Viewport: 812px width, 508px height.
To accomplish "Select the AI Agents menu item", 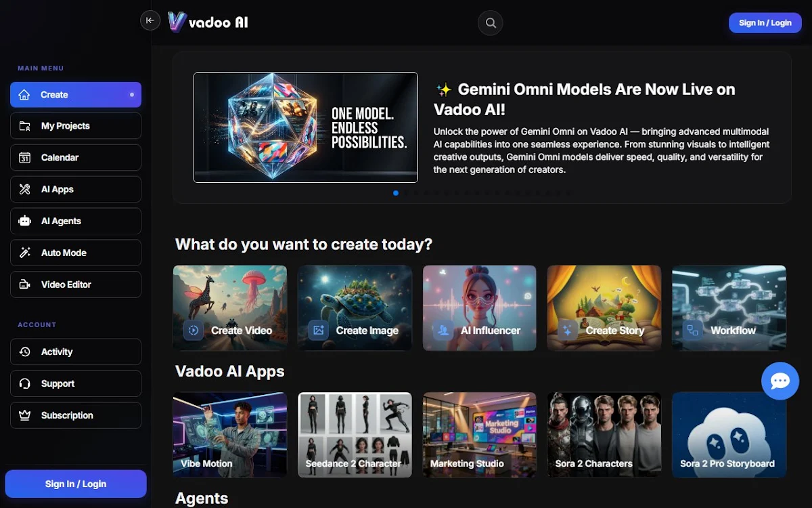I will pos(76,221).
